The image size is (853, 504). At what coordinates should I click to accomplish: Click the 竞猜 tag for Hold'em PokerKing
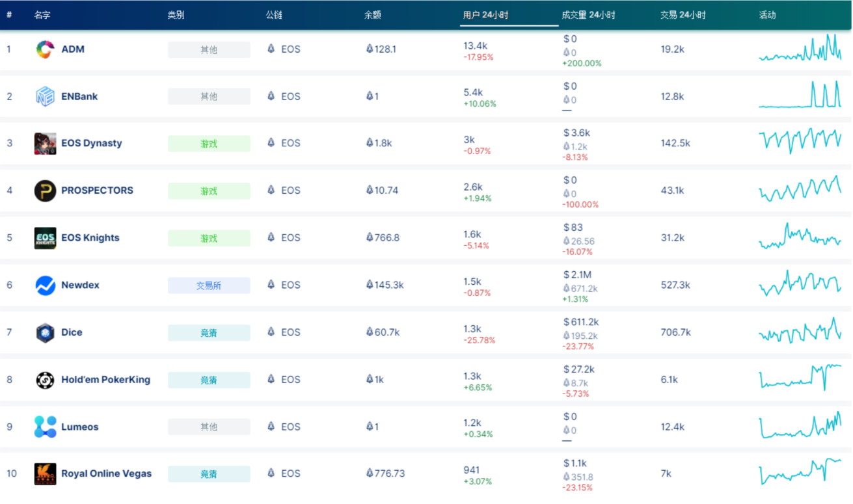(x=209, y=380)
